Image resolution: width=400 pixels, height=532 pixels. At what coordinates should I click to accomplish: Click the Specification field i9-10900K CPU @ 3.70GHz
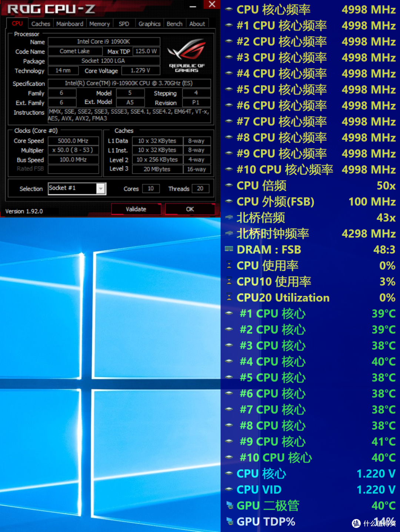129,83
